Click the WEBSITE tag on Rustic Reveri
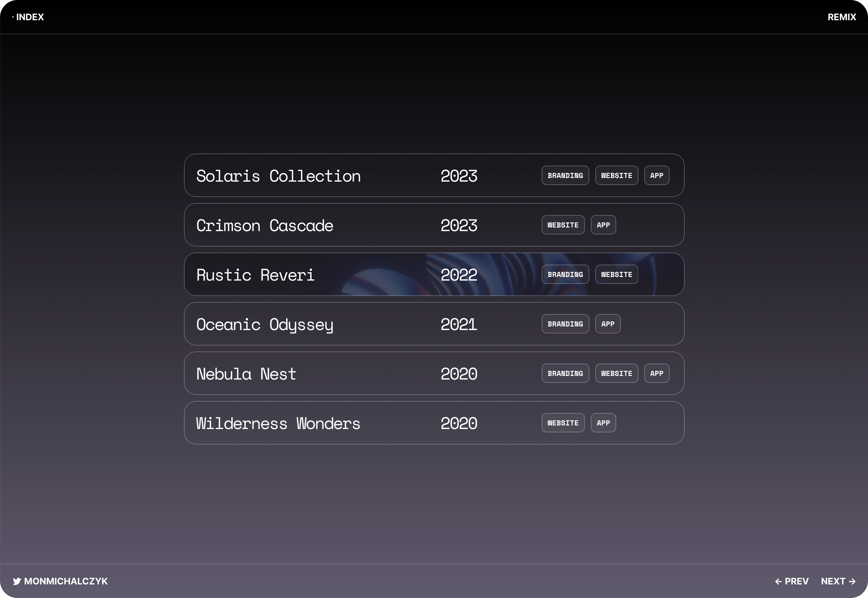This screenshot has width=868, height=598. [616, 274]
